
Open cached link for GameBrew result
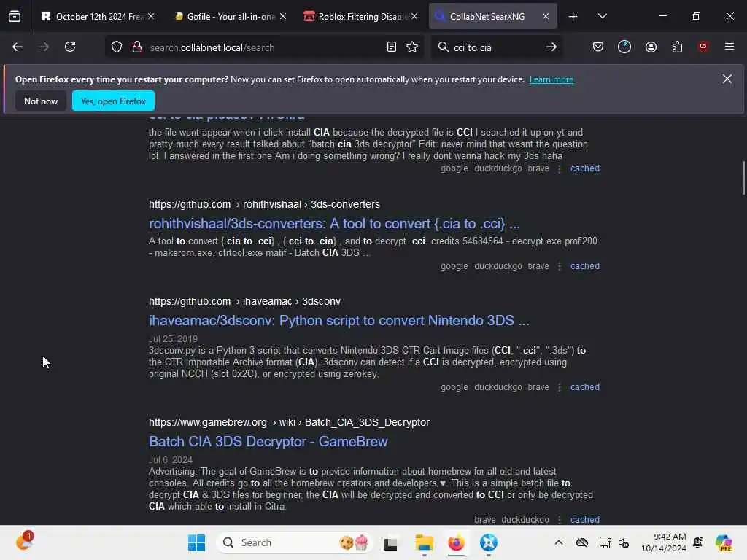tap(585, 519)
